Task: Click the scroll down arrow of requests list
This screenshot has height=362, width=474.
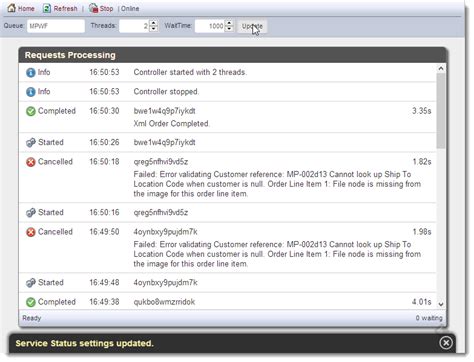Action: (441, 304)
